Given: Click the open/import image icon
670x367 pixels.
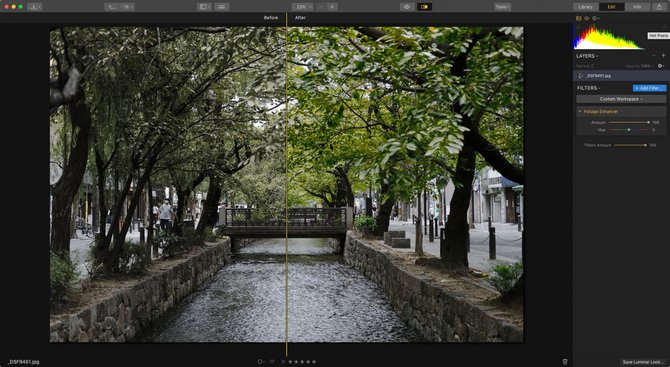Looking at the screenshot, I should point(35,7).
